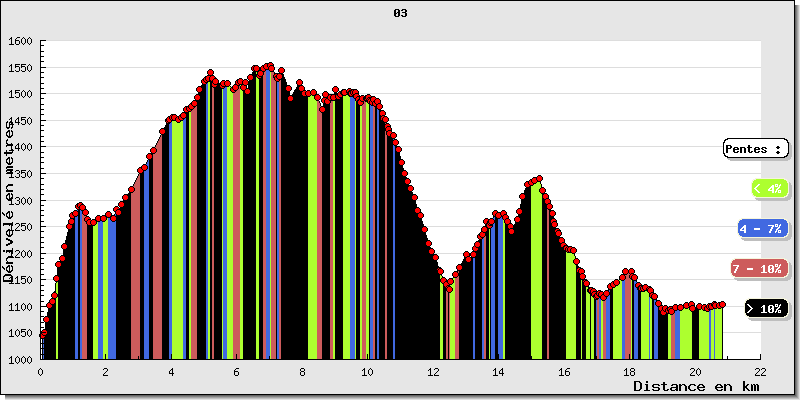Click the 1400 value on the elevation axis
800x400 pixels.
click(20, 147)
